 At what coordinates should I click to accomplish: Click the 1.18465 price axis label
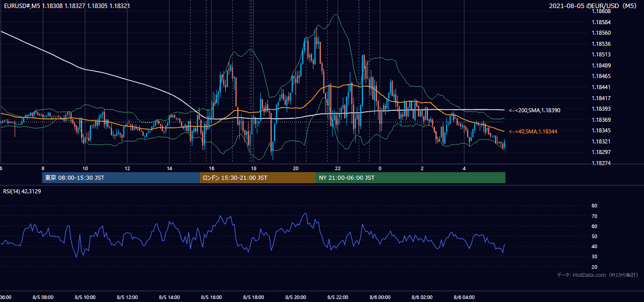[602, 76]
